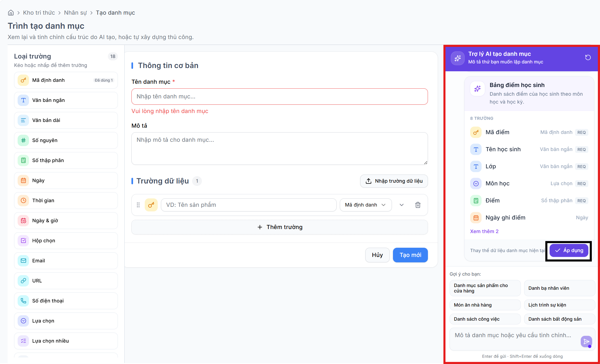Click the AI sparkle icon in assistant header
600x364 pixels.
(x=457, y=58)
